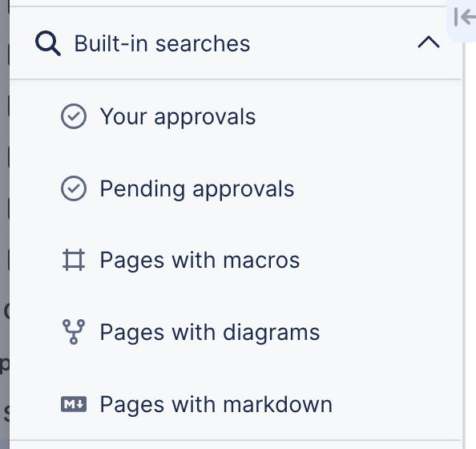Image resolution: width=476 pixels, height=449 pixels.
Task: Click the magnifying glass search icon
Action: (x=48, y=43)
